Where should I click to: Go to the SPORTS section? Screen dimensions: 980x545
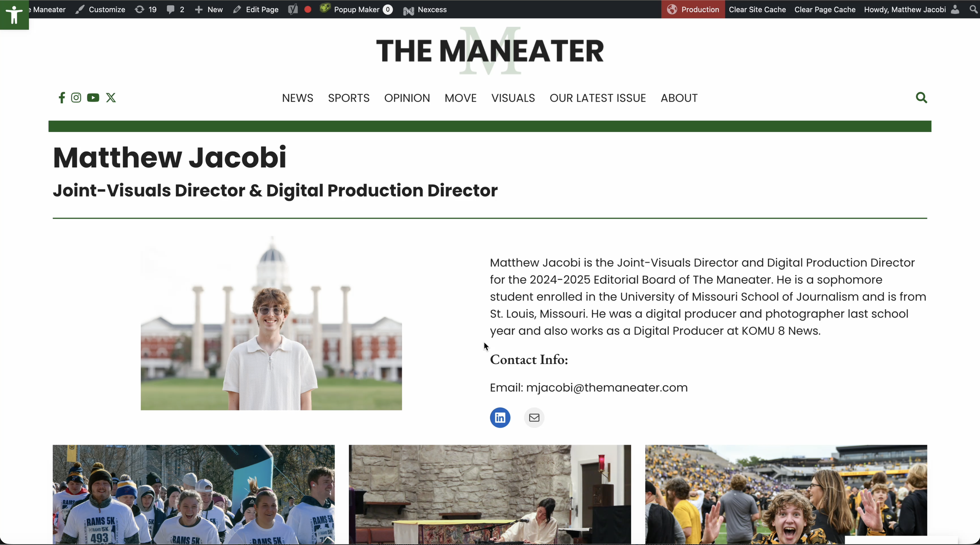[349, 98]
